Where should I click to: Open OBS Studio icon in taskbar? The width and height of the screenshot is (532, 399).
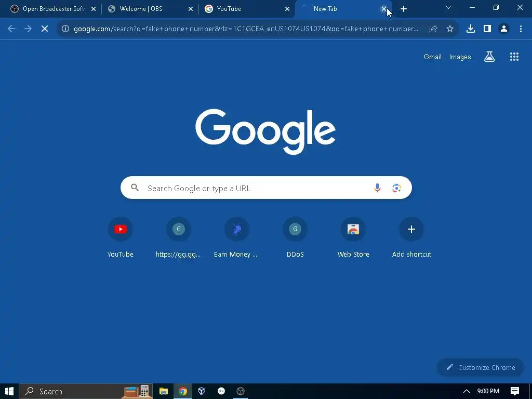click(x=240, y=391)
